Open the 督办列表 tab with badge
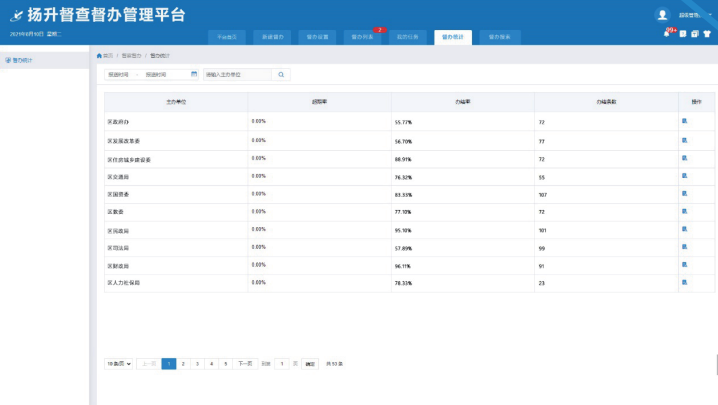This screenshot has height=405, width=718. click(x=364, y=36)
